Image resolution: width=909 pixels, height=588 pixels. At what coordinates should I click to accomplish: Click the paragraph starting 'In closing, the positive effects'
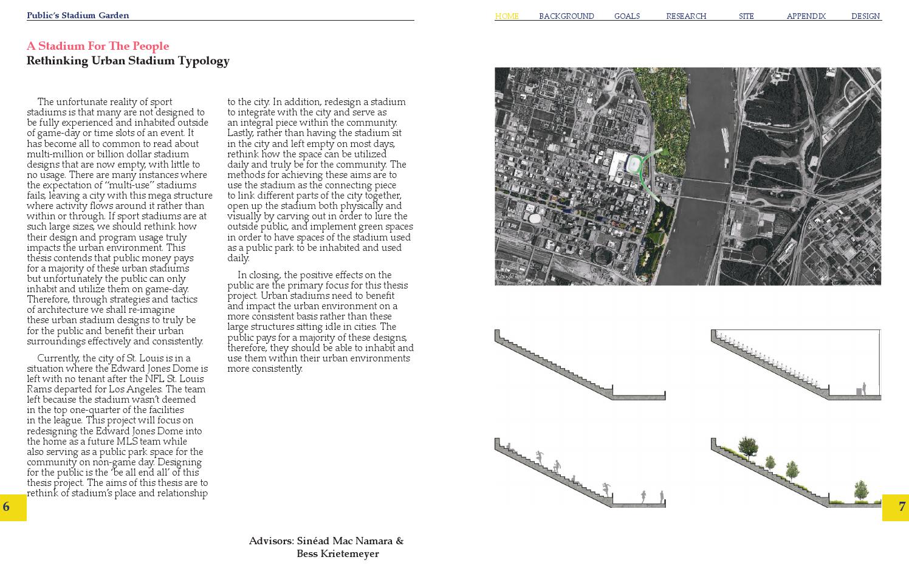[320, 322]
